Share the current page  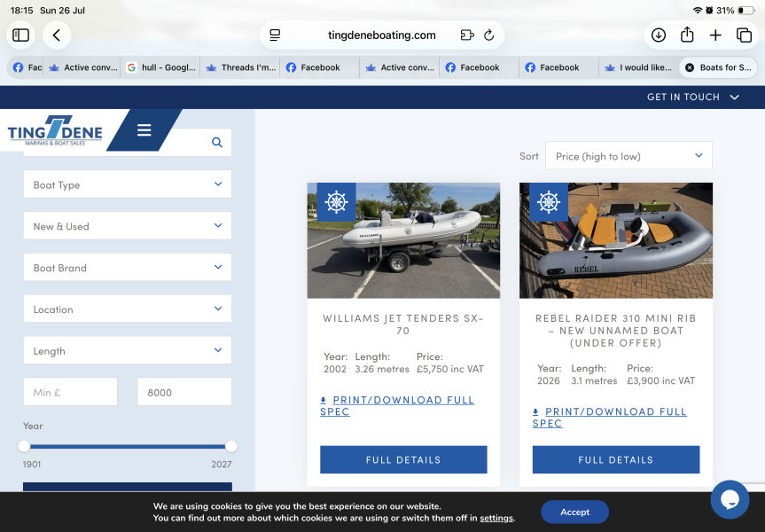coord(687,35)
